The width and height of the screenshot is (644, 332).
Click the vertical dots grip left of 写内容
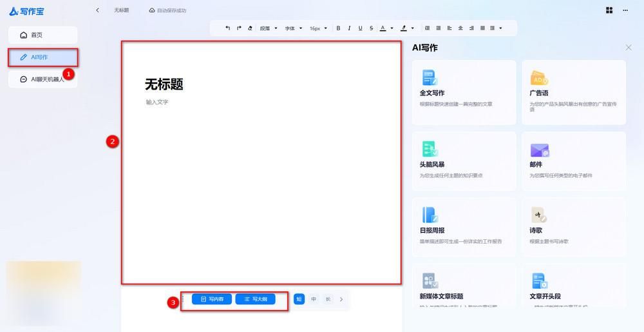pos(183,299)
